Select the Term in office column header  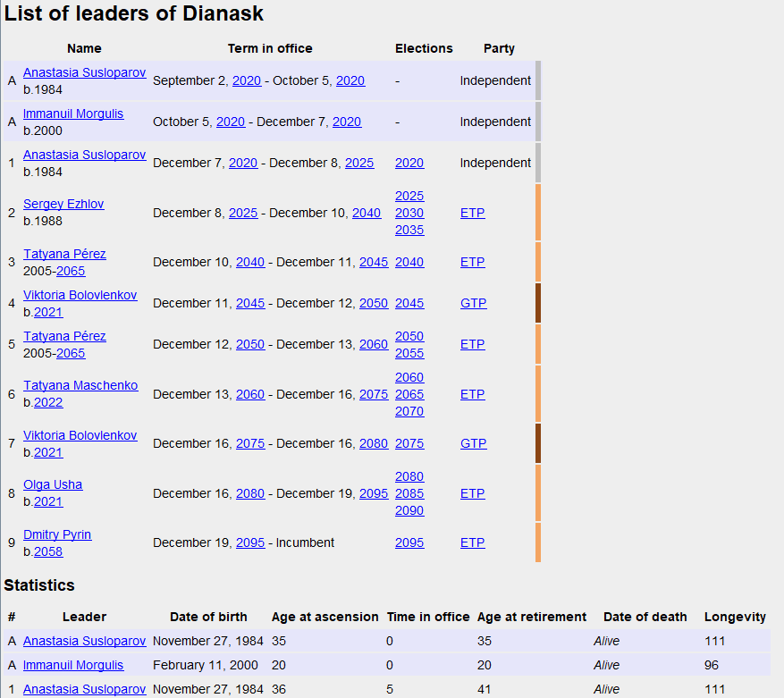point(270,48)
